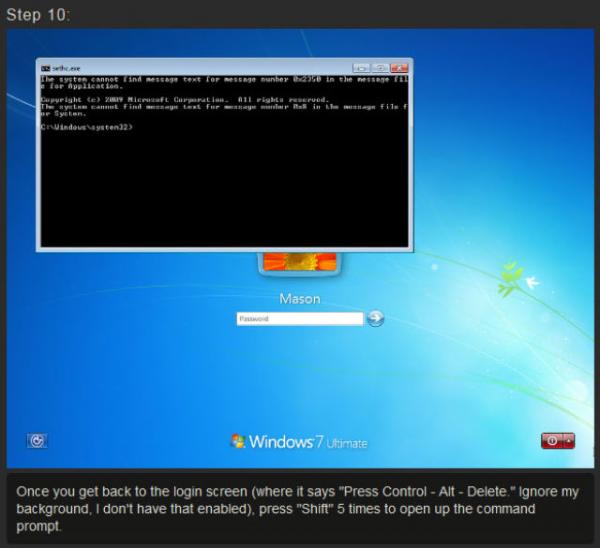Click the sethc.exe title bar text
Screen dimensions: 600x548
(x=66, y=66)
